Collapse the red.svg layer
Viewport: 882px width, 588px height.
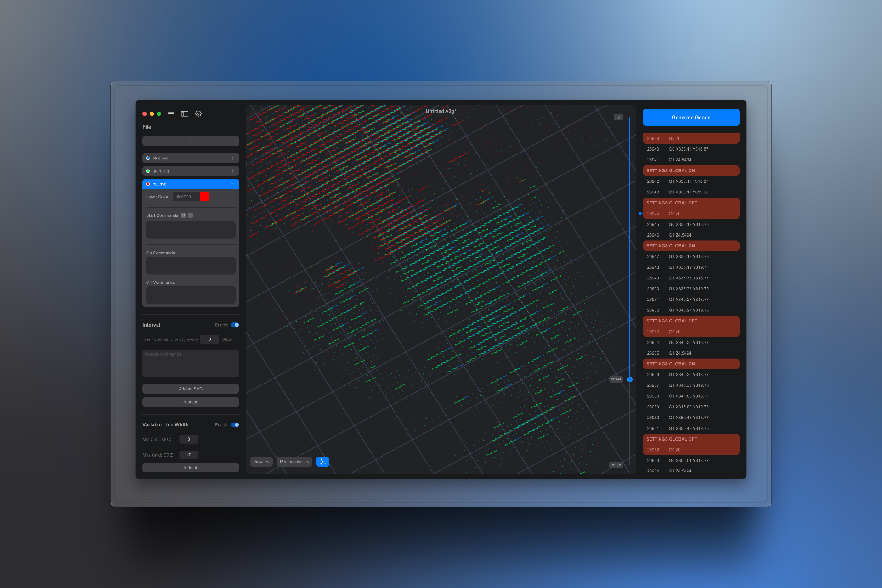pyautogui.click(x=232, y=184)
